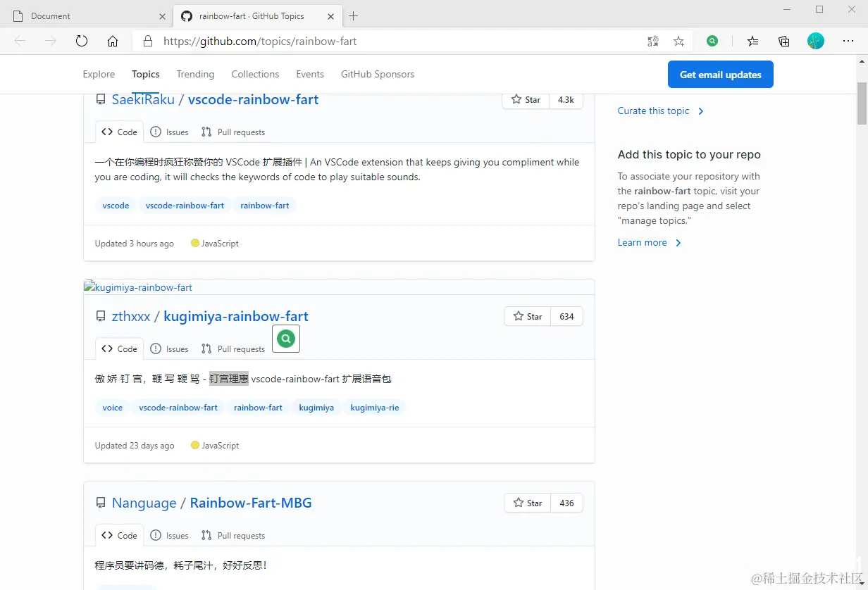The image size is (868, 590).
Task: Open the Trending navigation item
Action: (x=195, y=74)
